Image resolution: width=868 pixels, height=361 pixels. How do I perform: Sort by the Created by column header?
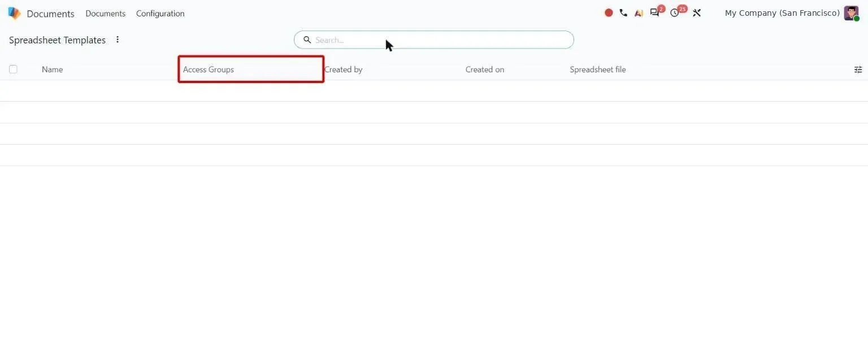point(343,69)
